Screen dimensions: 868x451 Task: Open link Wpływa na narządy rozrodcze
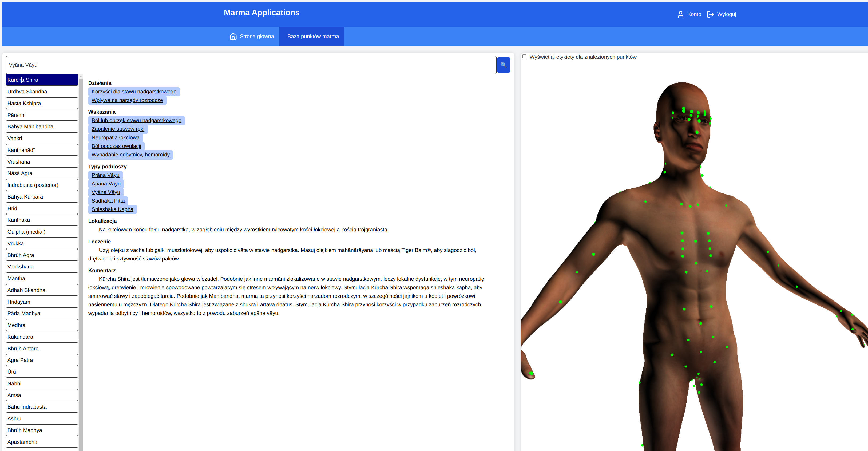(127, 100)
